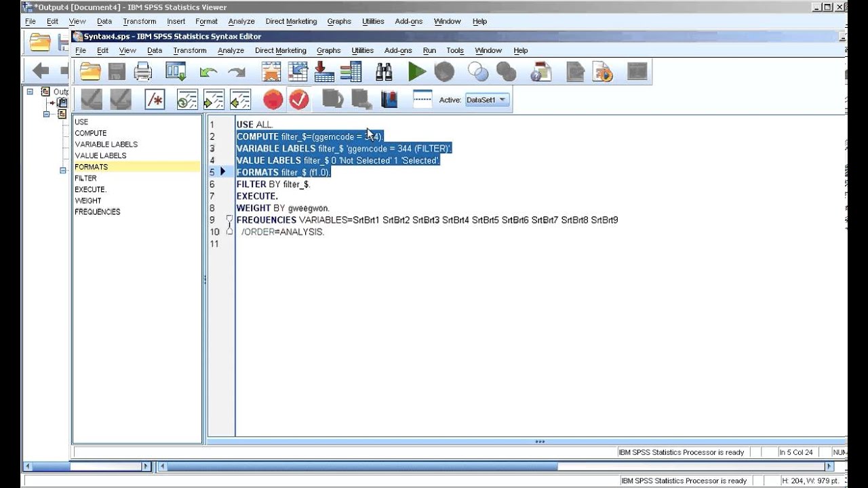Viewport: 868px width, 488px height.
Task: Select WEIGHT in navigation pane
Action: point(88,201)
